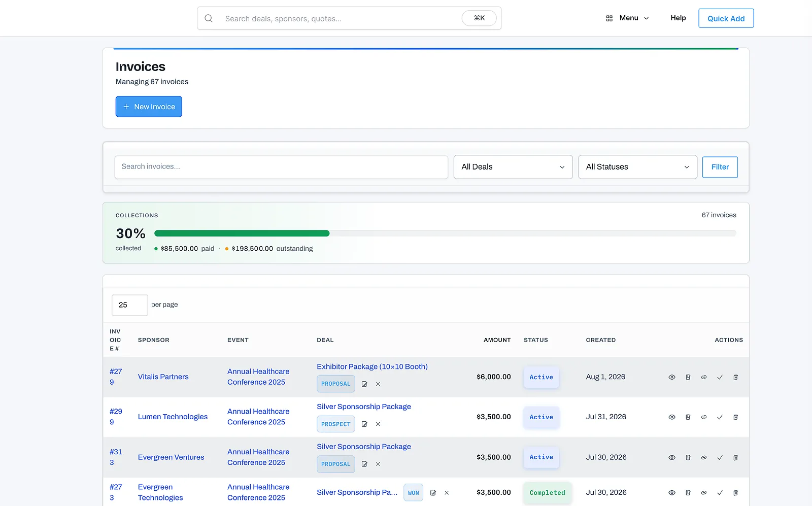Viewport: 812px width, 506px height.
Task: View invoice #299 with the eye icon
Action: pyautogui.click(x=672, y=417)
